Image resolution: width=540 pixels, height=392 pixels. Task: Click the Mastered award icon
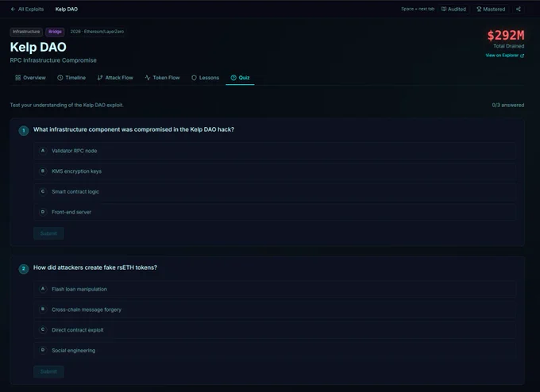[x=479, y=10]
